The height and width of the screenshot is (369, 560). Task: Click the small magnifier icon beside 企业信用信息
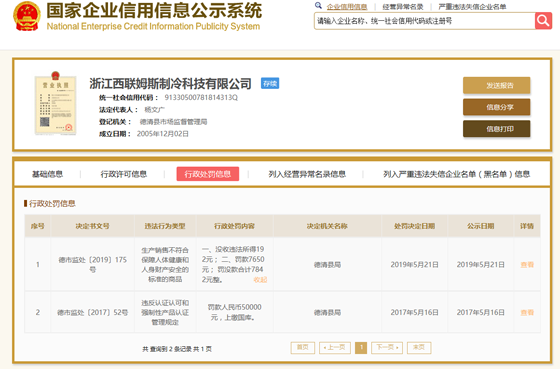tap(318, 5)
